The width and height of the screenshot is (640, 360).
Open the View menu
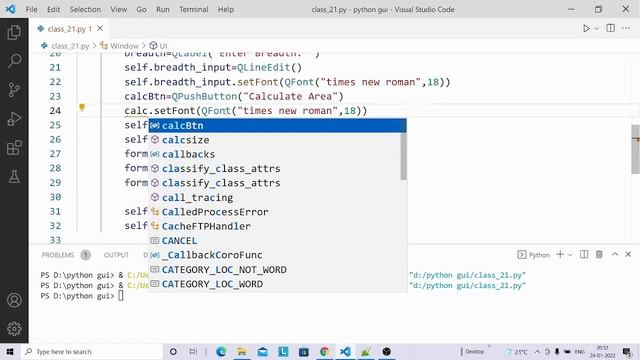[118, 9]
